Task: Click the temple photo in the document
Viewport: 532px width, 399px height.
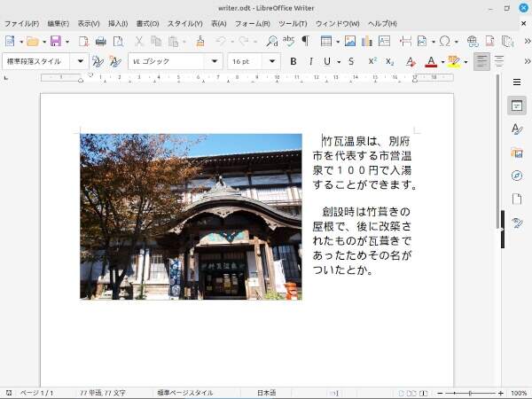Action: (191, 216)
